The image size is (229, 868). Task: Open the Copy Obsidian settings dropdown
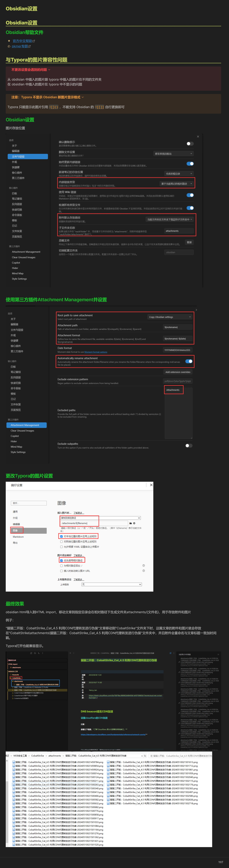[170, 317]
